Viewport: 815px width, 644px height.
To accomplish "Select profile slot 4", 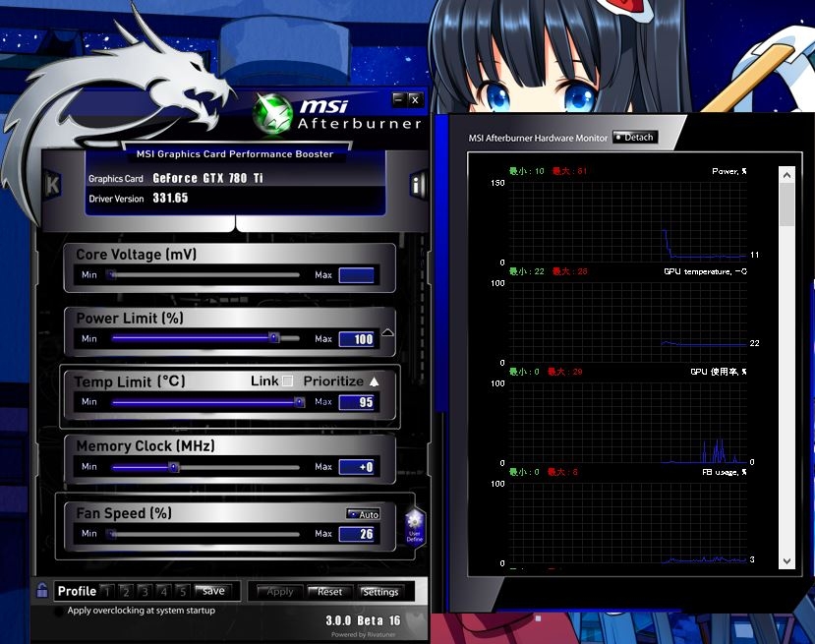I will (x=163, y=591).
